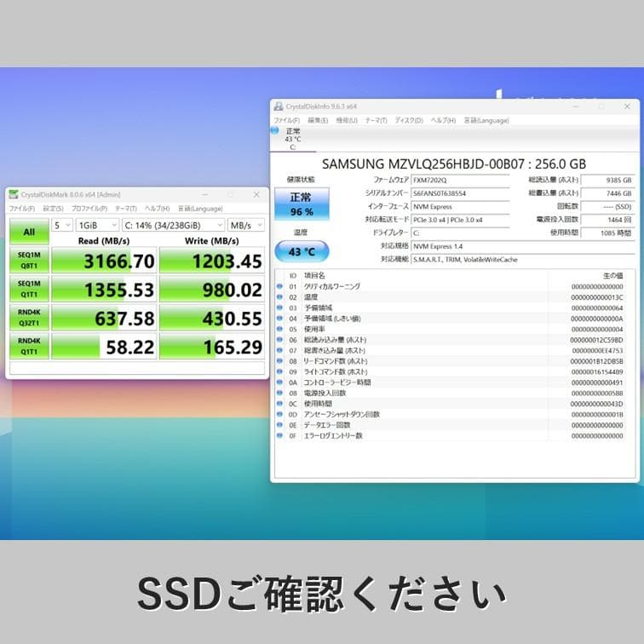Click the transfer mode field PCIe 3.0 x4
The image size is (644, 644).
[x=460, y=220]
